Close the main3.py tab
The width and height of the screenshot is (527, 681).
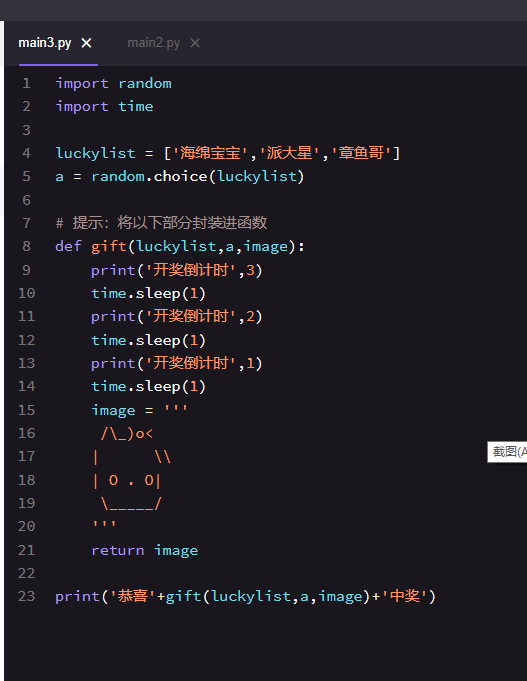click(x=86, y=43)
